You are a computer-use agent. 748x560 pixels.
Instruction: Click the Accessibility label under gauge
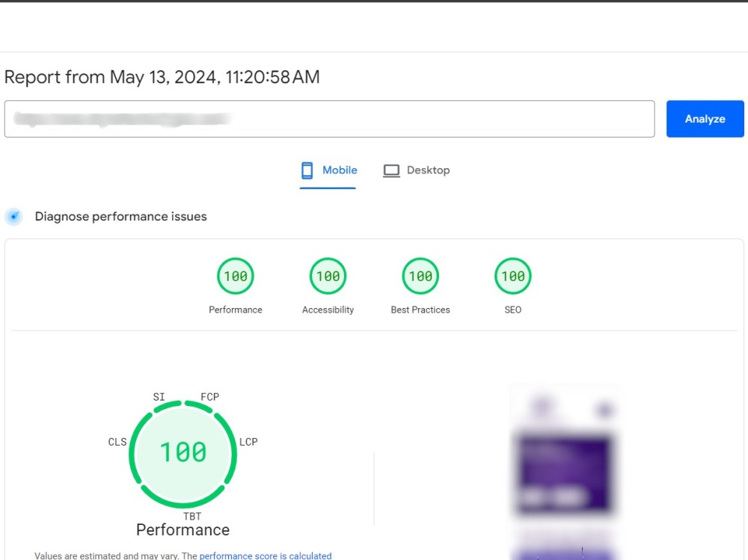328,310
